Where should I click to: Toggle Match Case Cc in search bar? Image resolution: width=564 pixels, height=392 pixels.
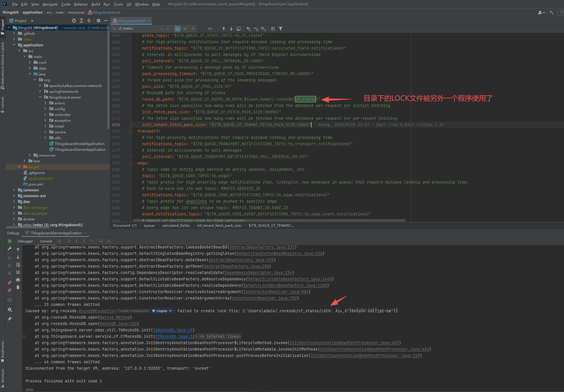[x=178, y=29]
